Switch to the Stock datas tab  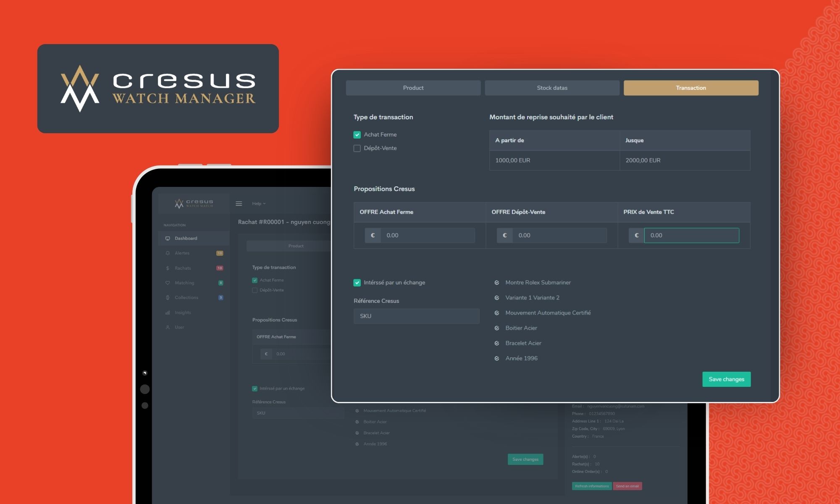(x=552, y=88)
